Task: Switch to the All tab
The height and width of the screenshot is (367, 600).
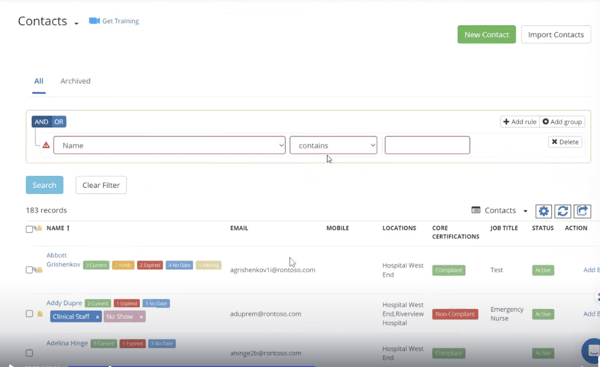Action: (x=39, y=81)
